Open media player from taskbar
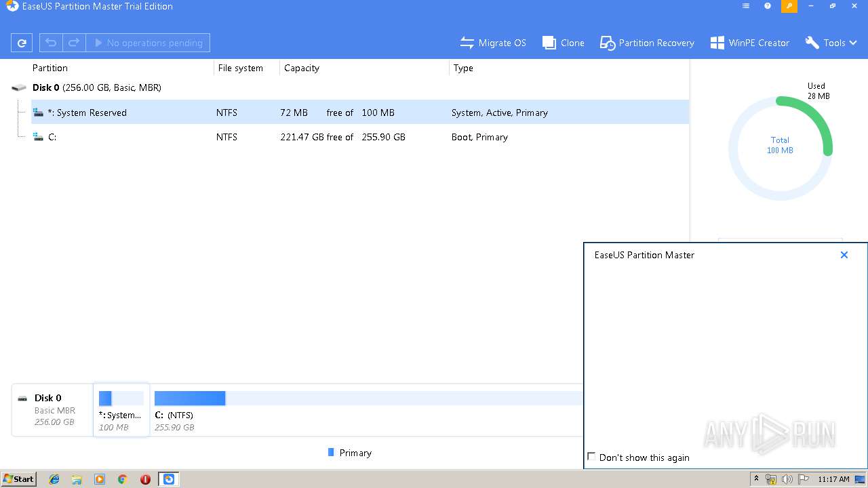Image resolution: width=868 pixels, height=488 pixels. click(100, 479)
